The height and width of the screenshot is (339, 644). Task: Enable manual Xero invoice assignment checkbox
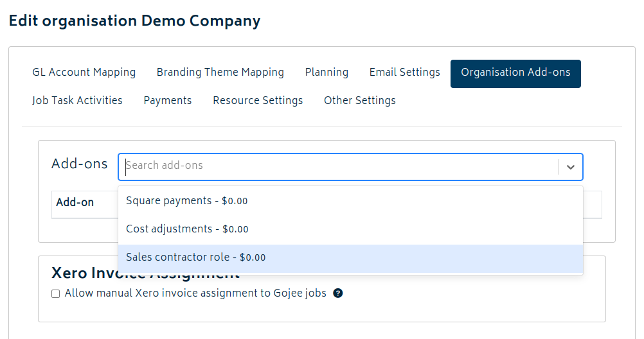click(56, 293)
